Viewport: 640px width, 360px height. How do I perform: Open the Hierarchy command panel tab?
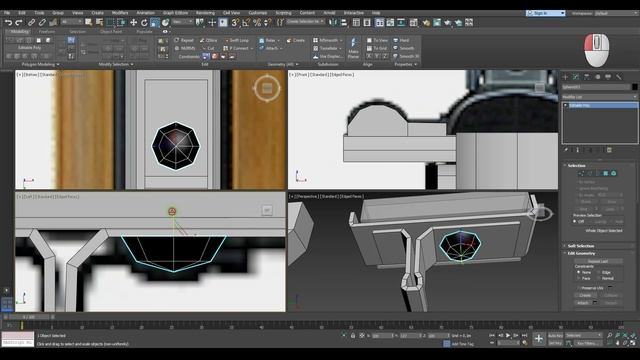(x=587, y=77)
